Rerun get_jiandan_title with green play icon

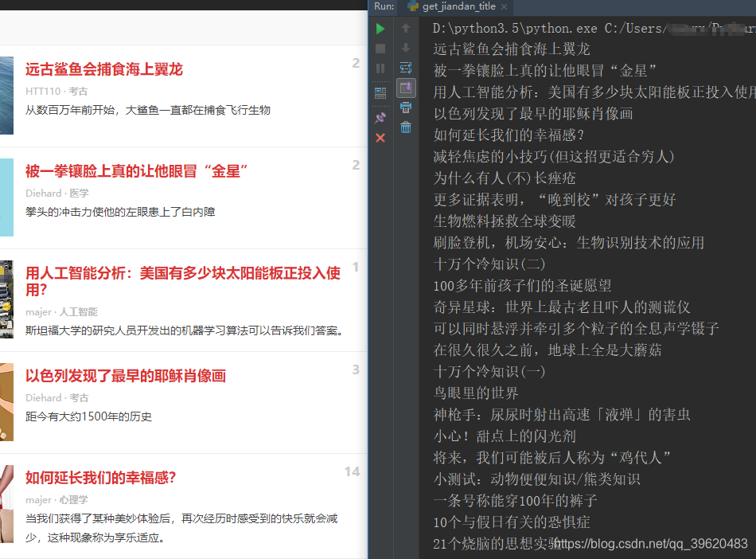380,29
